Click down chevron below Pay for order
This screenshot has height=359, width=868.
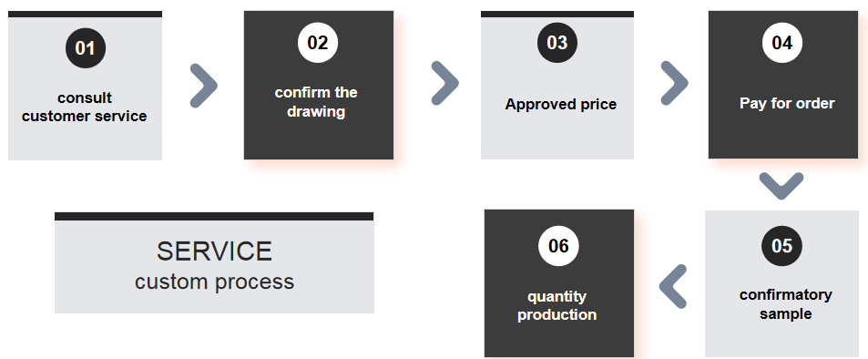(x=781, y=186)
